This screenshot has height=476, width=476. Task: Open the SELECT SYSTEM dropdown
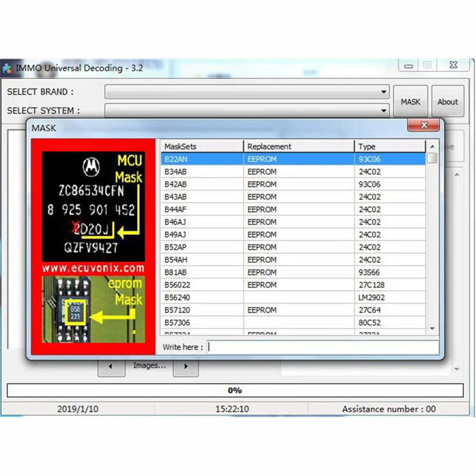384,110
